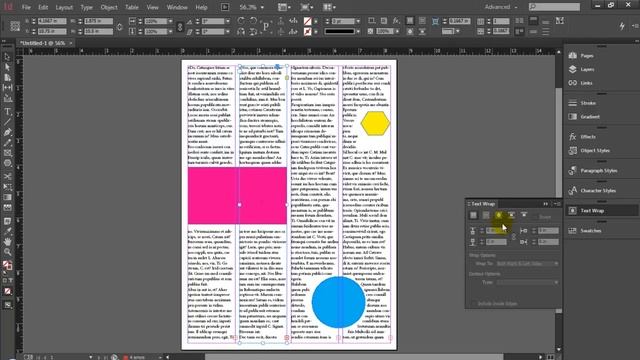Collapse the Text Wrap panel to icons

[546, 204]
